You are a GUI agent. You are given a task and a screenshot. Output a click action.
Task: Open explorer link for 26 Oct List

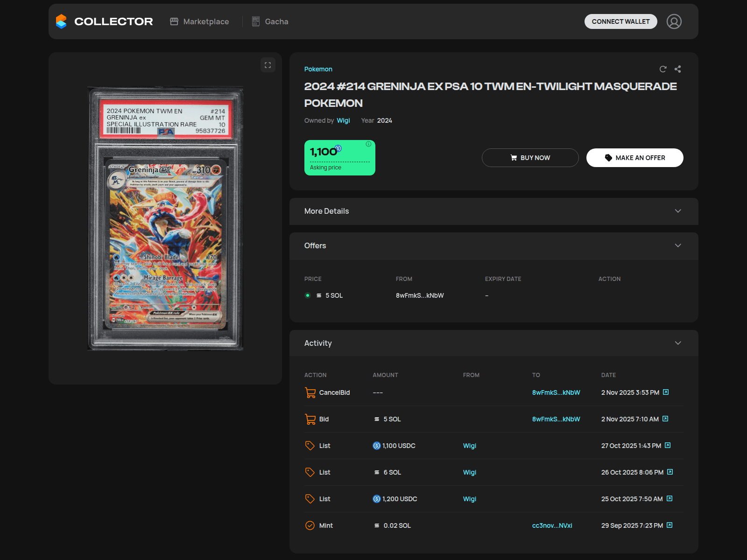pos(670,472)
